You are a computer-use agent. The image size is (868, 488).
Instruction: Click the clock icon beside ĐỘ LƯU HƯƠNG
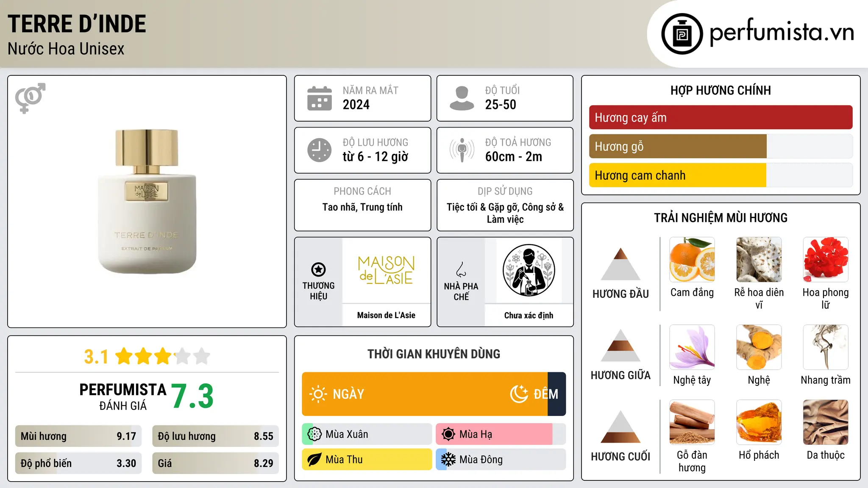(320, 150)
